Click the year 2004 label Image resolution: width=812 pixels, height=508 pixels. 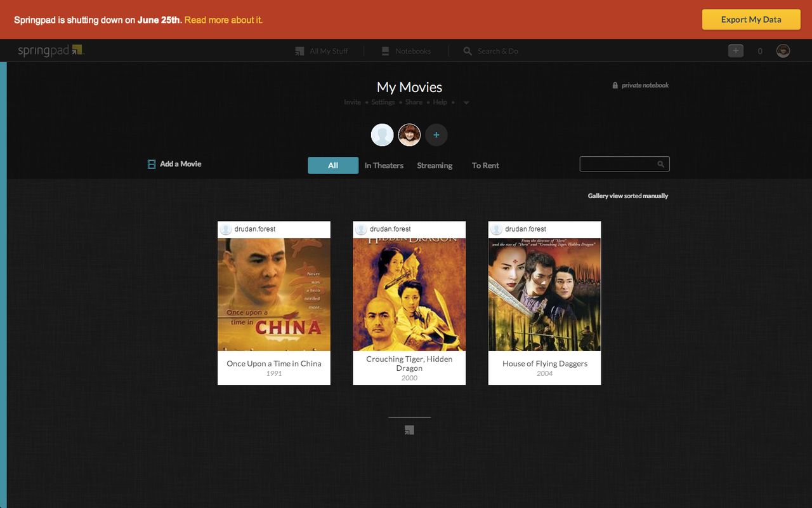544,373
